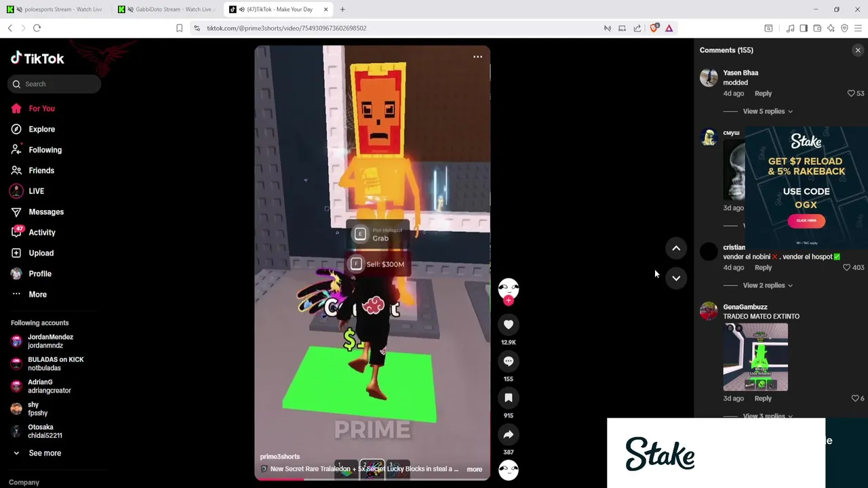Open a new browser tab
The width and height of the screenshot is (868, 488).
[342, 9]
